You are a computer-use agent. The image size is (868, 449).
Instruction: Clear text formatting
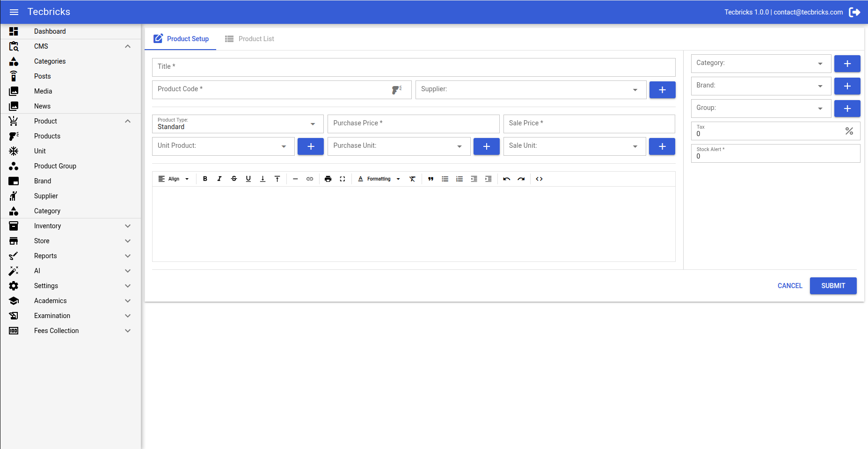click(x=412, y=179)
